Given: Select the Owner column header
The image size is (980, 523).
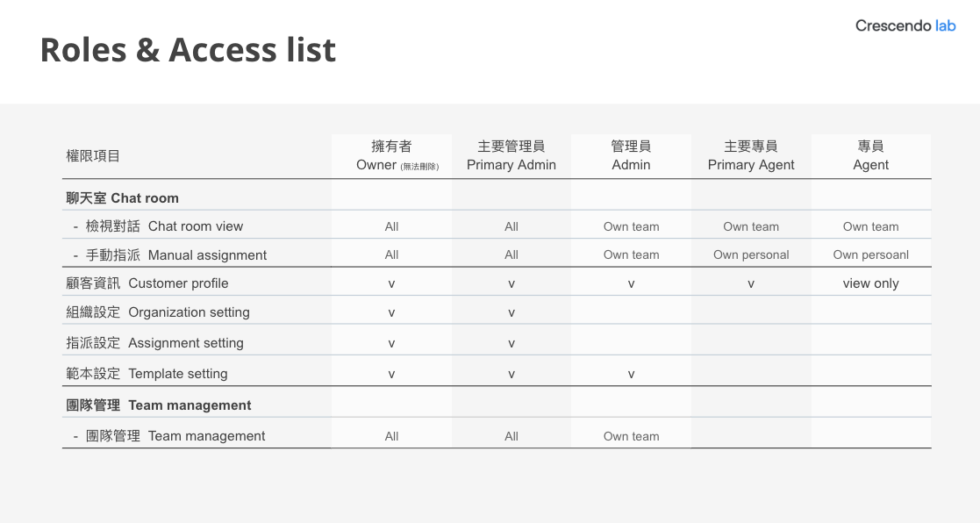Looking at the screenshot, I should pyautogui.click(x=391, y=155).
